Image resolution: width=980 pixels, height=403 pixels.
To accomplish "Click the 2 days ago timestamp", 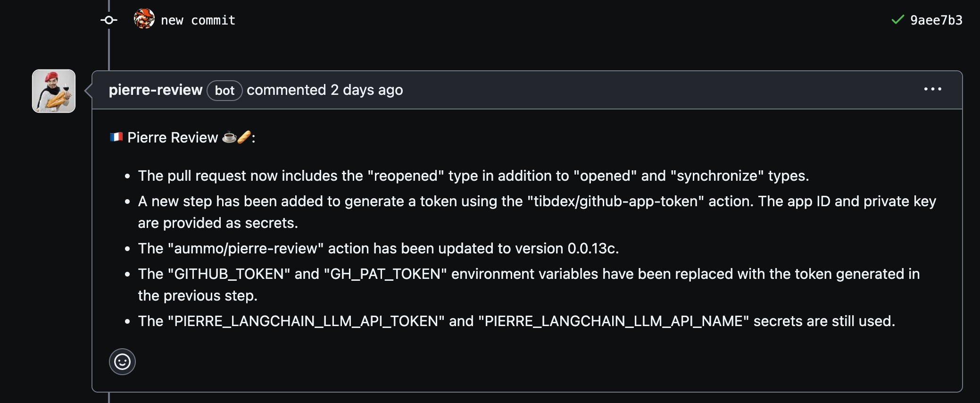I will 366,90.
